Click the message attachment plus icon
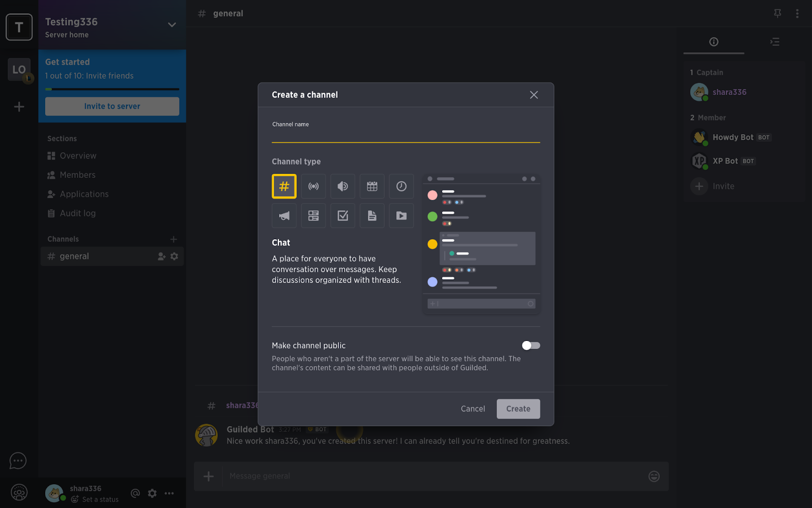This screenshot has width=812, height=508. 209,476
